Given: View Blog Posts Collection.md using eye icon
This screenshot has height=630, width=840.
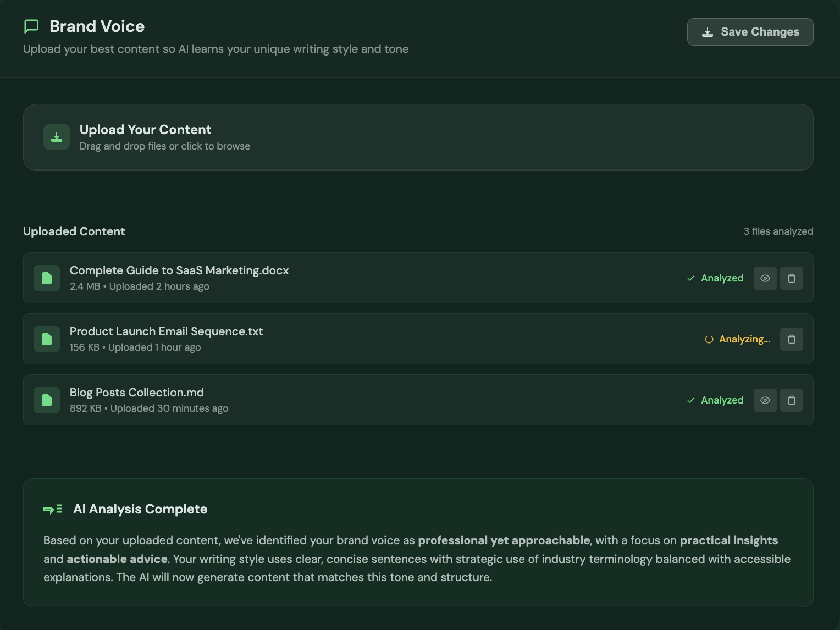Looking at the screenshot, I should (765, 400).
